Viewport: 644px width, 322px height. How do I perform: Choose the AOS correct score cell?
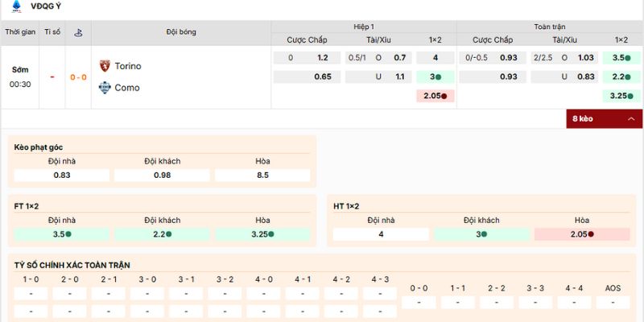coord(613,302)
